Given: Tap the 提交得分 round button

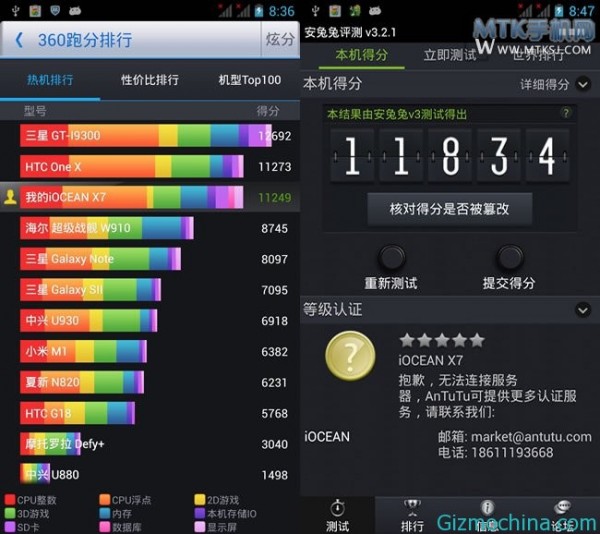Looking at the screenshot, I should pos(510,257).
